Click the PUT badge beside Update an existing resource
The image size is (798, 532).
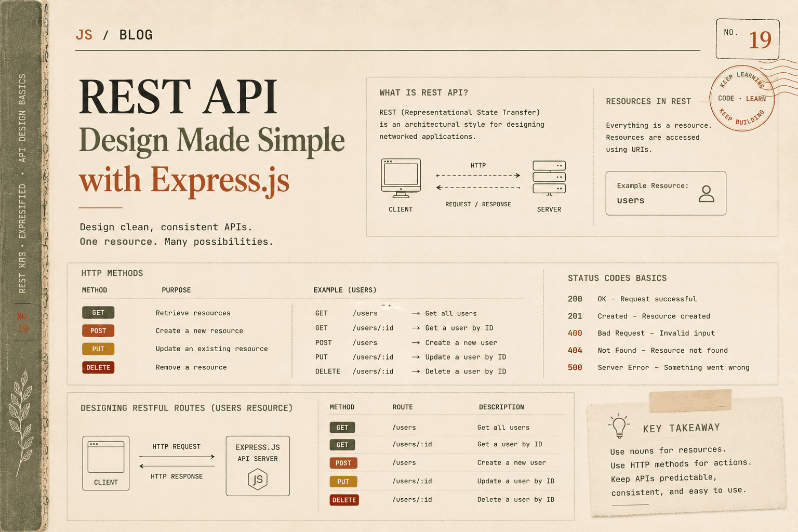click(98, 349)
